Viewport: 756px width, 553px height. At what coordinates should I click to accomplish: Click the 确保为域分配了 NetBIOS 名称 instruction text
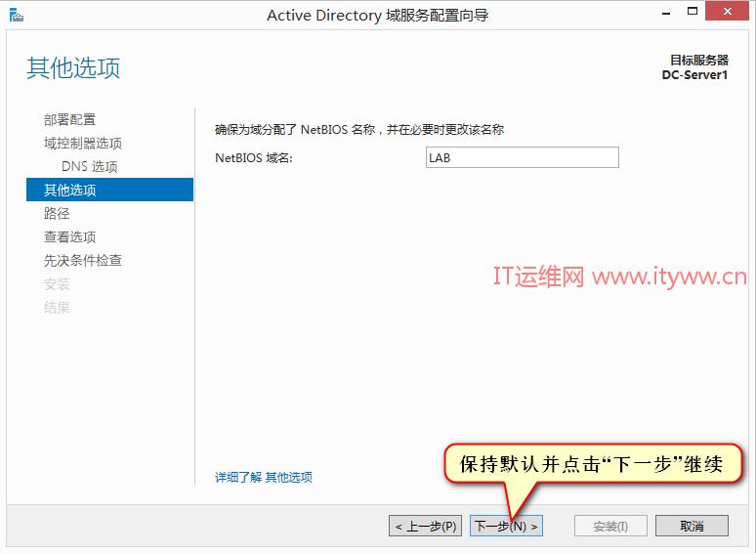coord(359,130)
